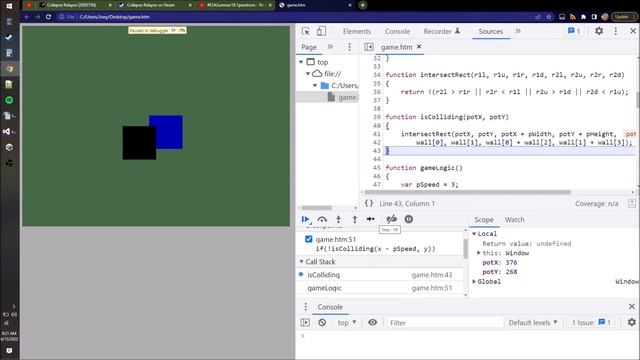Collapse the Local scope section

point(474,234)
